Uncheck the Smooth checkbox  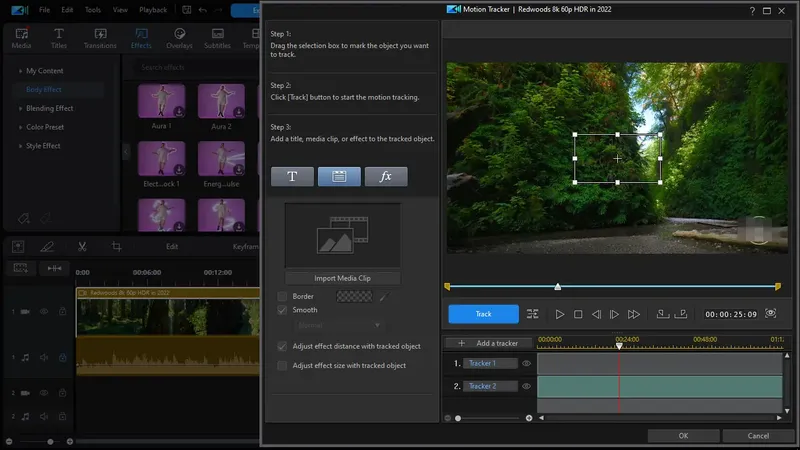tap(283, 310)
